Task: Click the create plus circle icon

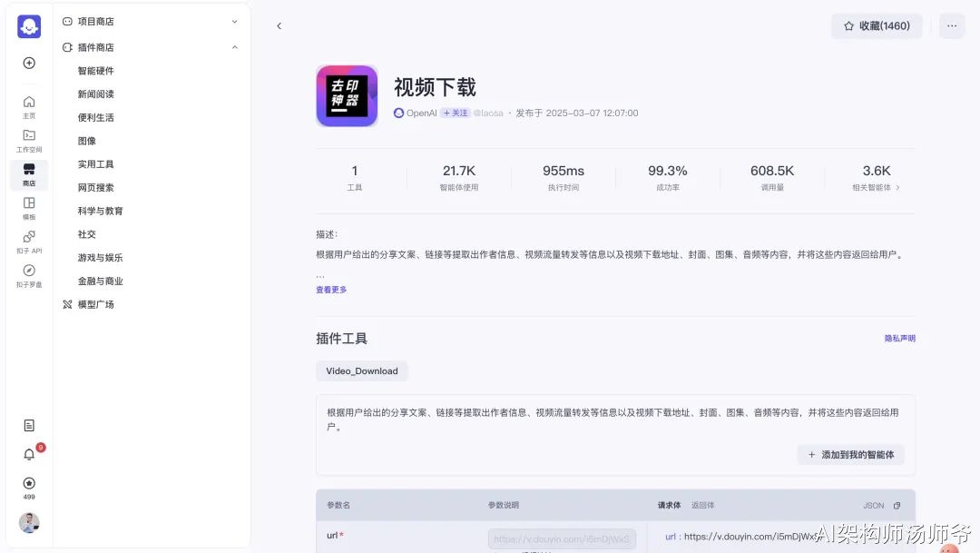Action: tap(29, 64)
